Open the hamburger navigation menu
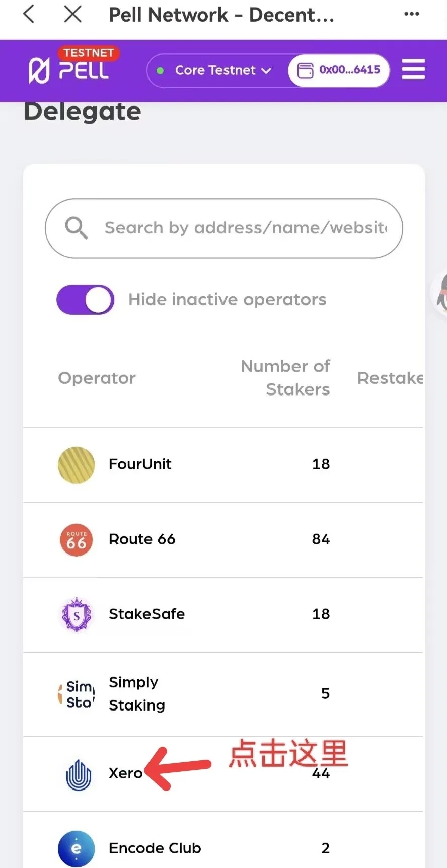The image size is (447, 868). pyautogui.click(x=413, y=69)
